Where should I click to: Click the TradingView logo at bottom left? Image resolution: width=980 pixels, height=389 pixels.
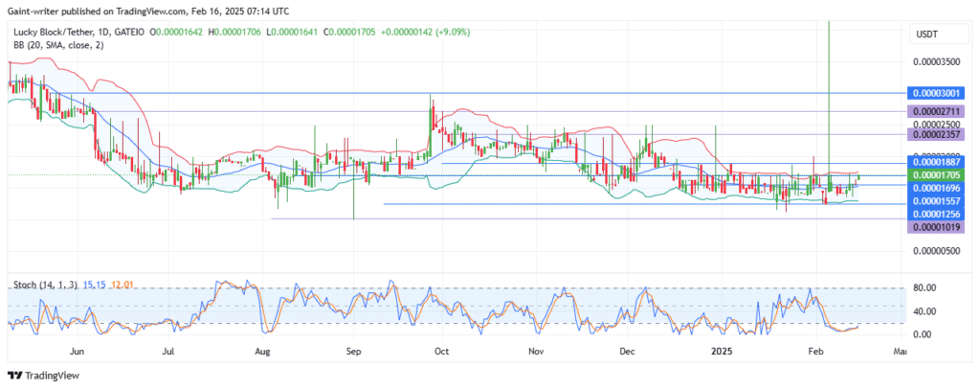tap(44, 376)
